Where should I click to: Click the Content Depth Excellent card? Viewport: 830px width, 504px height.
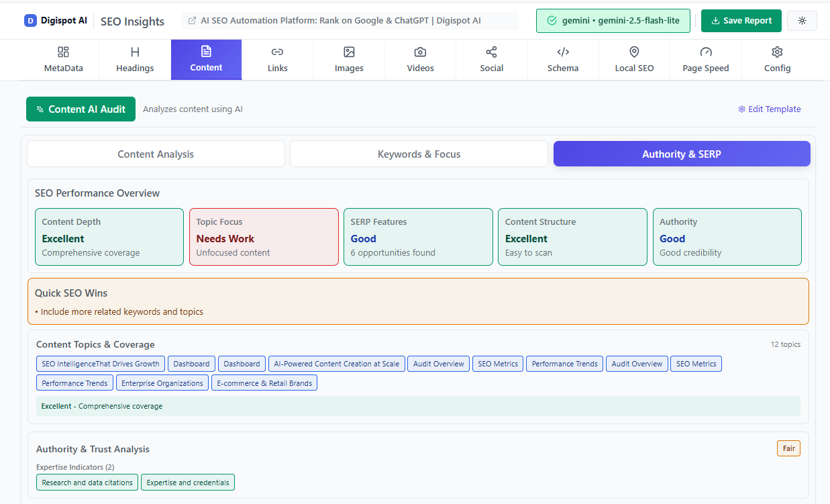coord(109,237)
